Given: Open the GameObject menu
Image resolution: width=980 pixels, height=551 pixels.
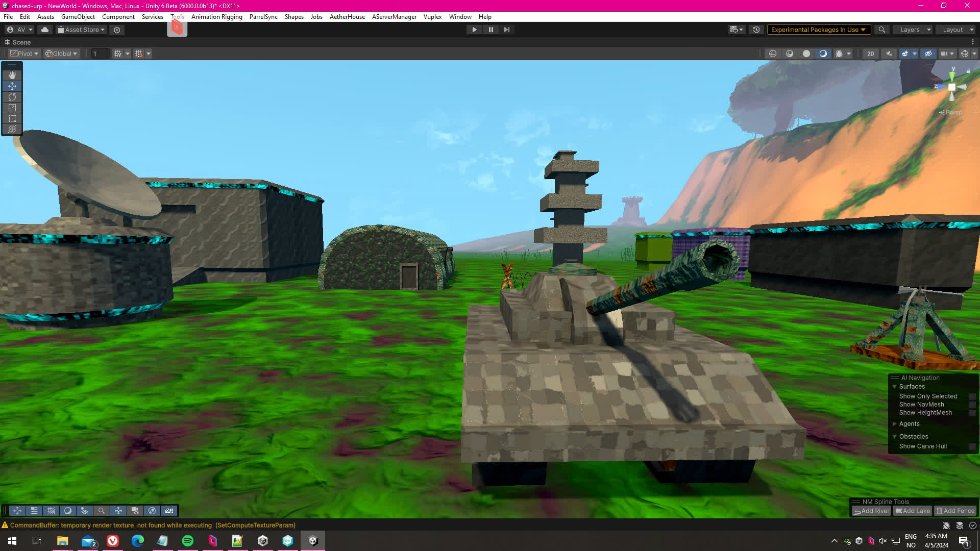Looking at the screenshot, I should pos(78,17).
